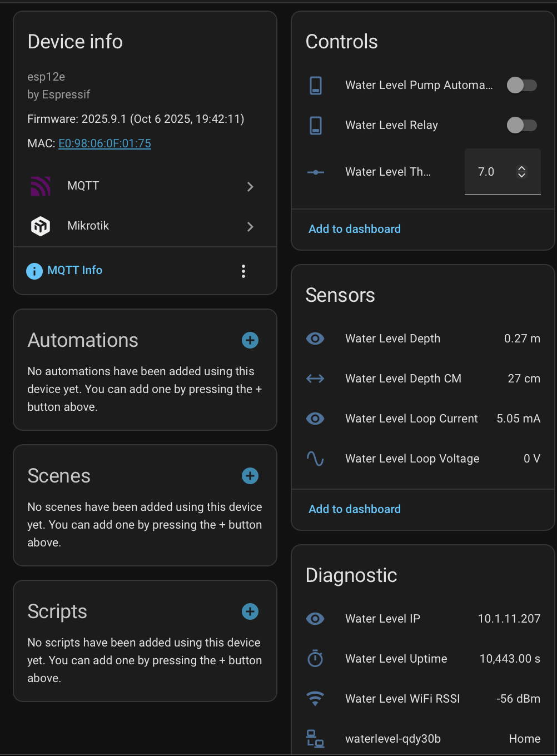
Task: Open the three-dot menu beside MQTT Info
Action: coord(243,271)
